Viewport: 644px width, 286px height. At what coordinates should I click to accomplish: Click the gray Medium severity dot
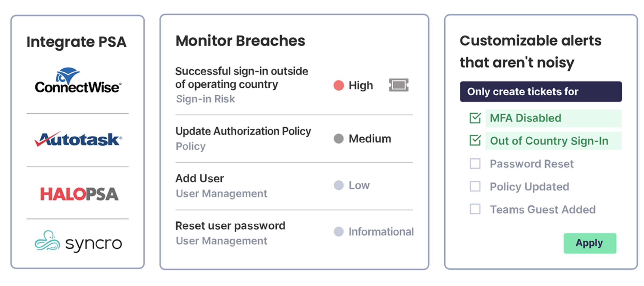point(339,139)
